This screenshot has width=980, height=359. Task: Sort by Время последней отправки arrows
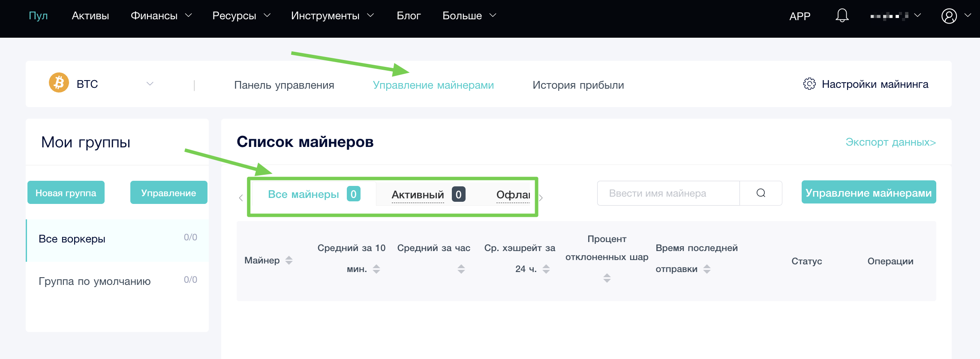(707, 269)
